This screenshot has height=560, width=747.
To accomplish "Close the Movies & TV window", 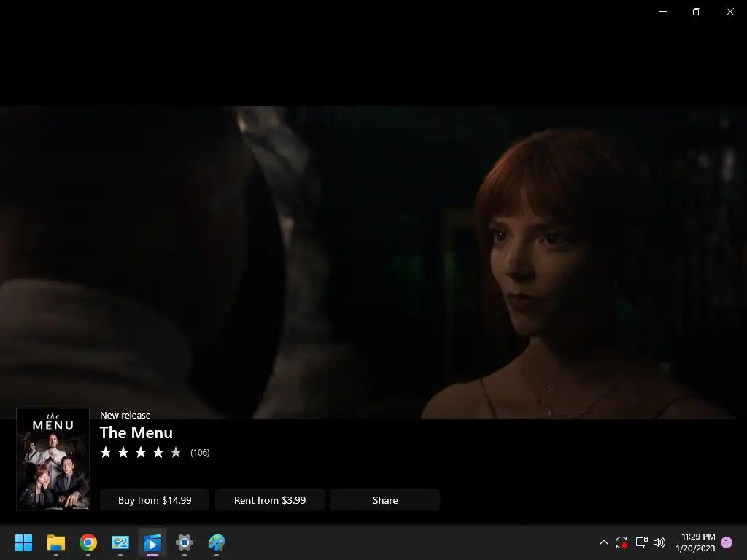I will (729, 12).
